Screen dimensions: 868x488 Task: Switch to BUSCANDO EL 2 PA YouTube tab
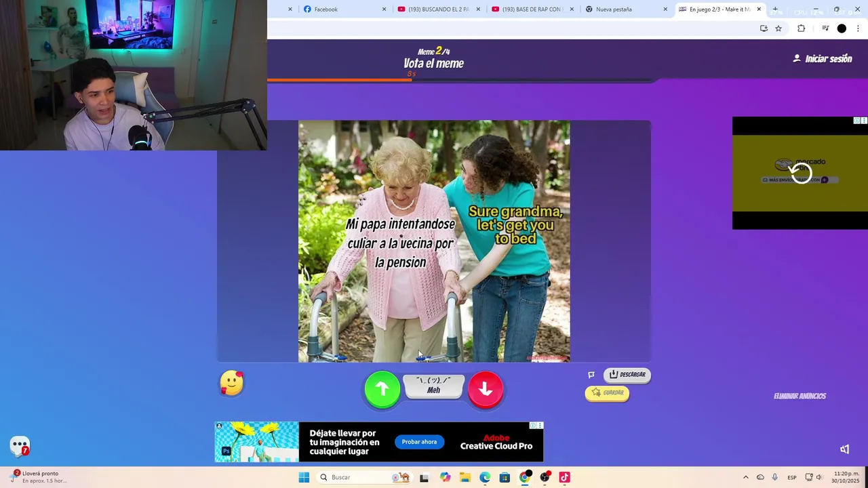(438, 9)
